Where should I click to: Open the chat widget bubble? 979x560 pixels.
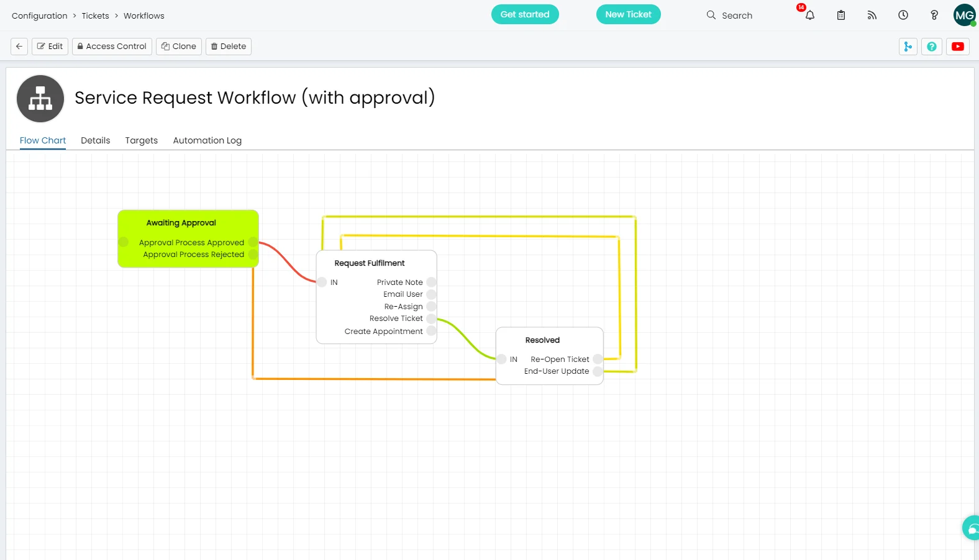pyautogui.click(x=972, y=528)
